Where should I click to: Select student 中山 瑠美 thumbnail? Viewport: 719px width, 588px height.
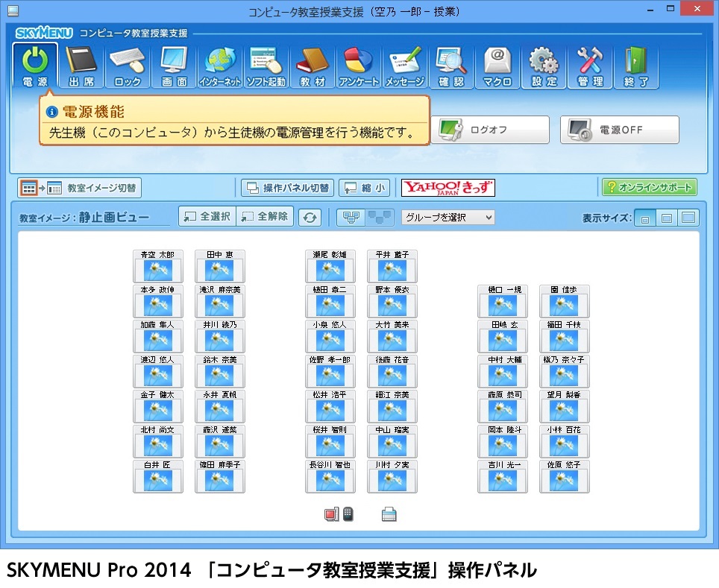[x=392, y=441]
